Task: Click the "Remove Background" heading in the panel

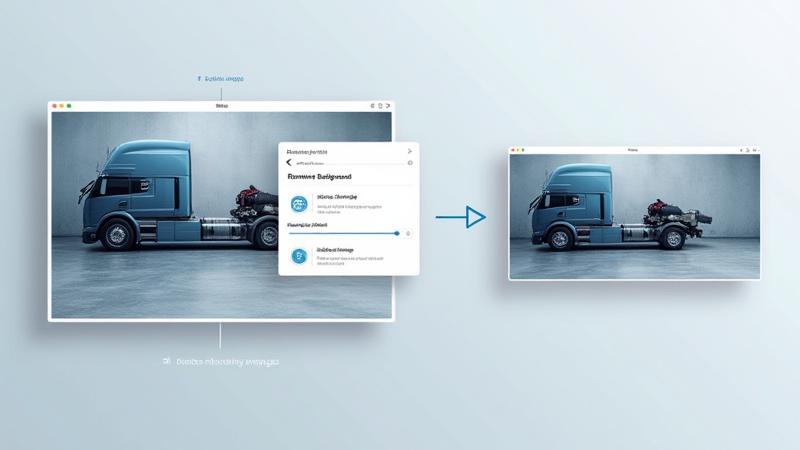Action: click(319, 177)
